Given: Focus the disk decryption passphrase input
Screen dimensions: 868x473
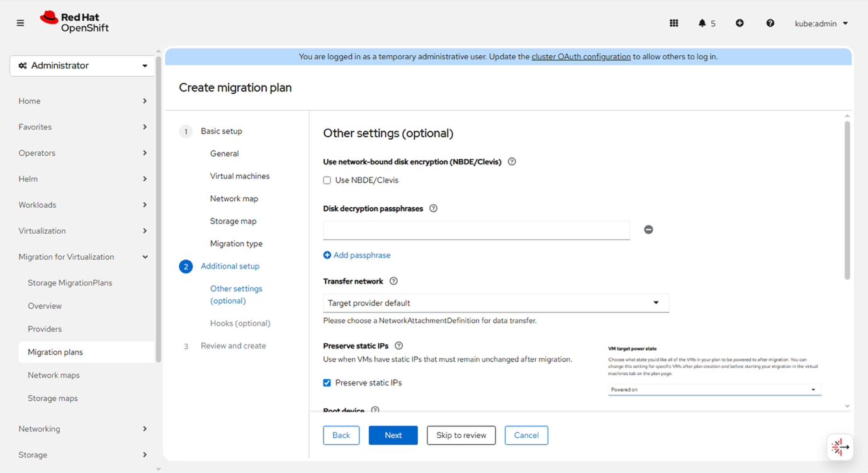Looking at the screenshot, I should 476,230.
